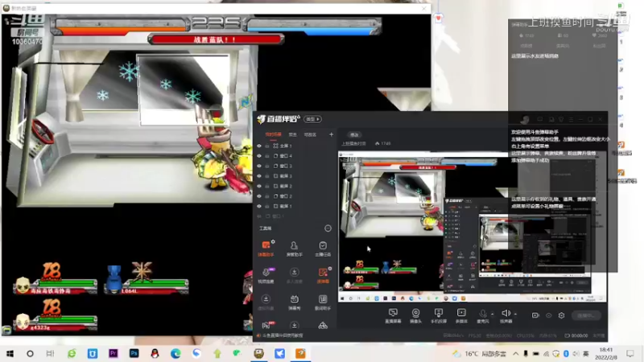Open hexagon settings icon in companion bottom bar
Image resolution: width=644 pixels, height=362 pixels.
(561, 315)
